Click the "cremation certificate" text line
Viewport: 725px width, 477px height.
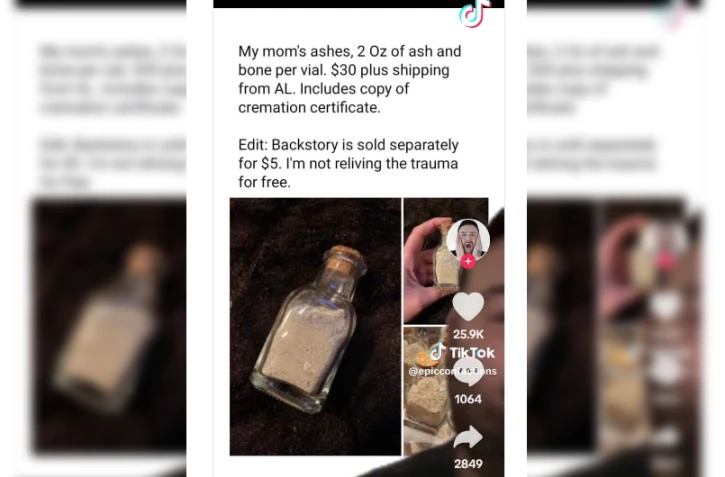pyautogui.click(x=309, y=107)
